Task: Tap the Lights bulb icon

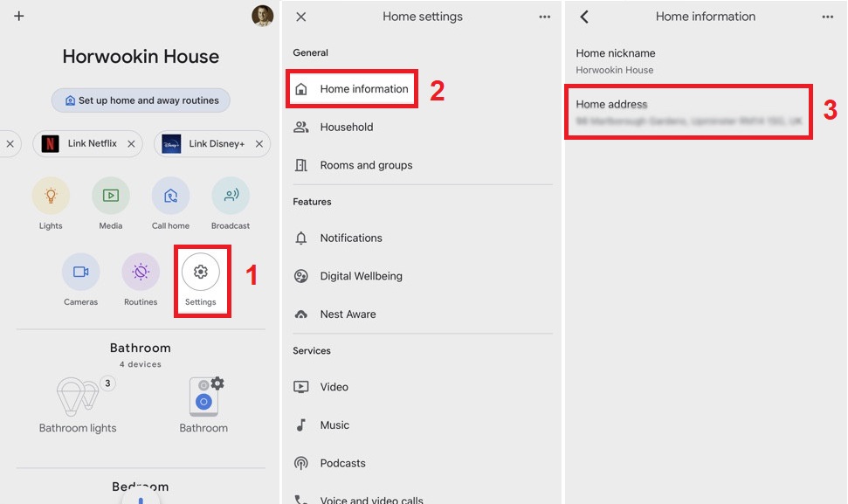Action: (x=51, y=195)
